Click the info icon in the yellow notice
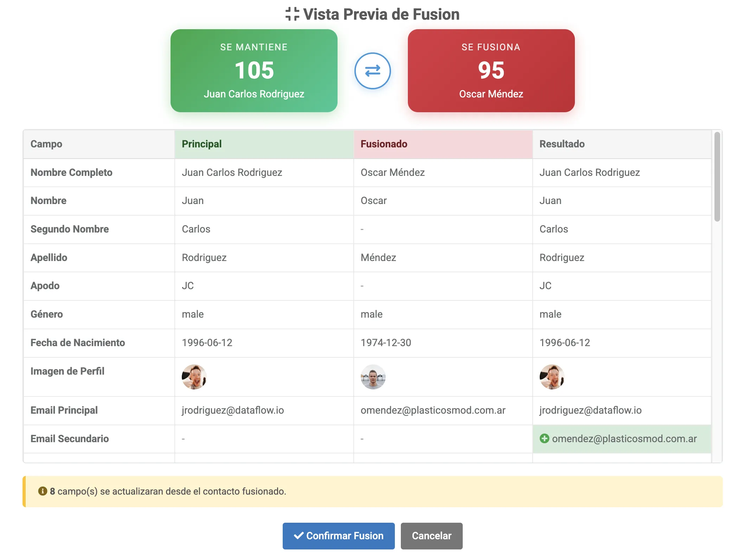This screenshot has width=744, height=560. click(x=43, y=491)
